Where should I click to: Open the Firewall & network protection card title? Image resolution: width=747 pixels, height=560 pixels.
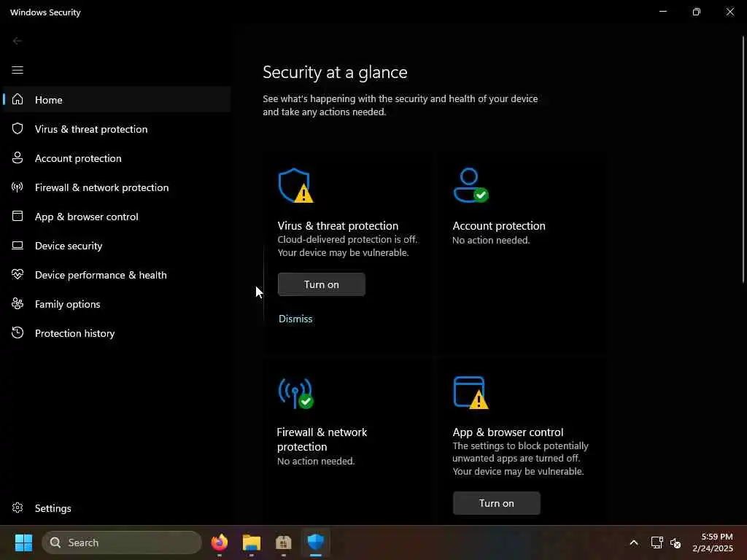pyautogui.click(x=322, y=439)
